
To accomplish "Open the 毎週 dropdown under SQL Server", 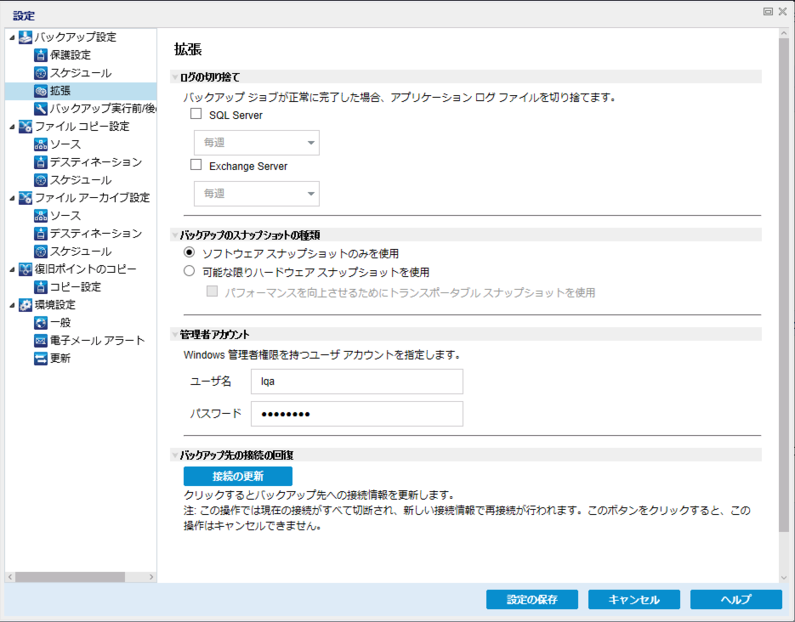I will point(257,143).
